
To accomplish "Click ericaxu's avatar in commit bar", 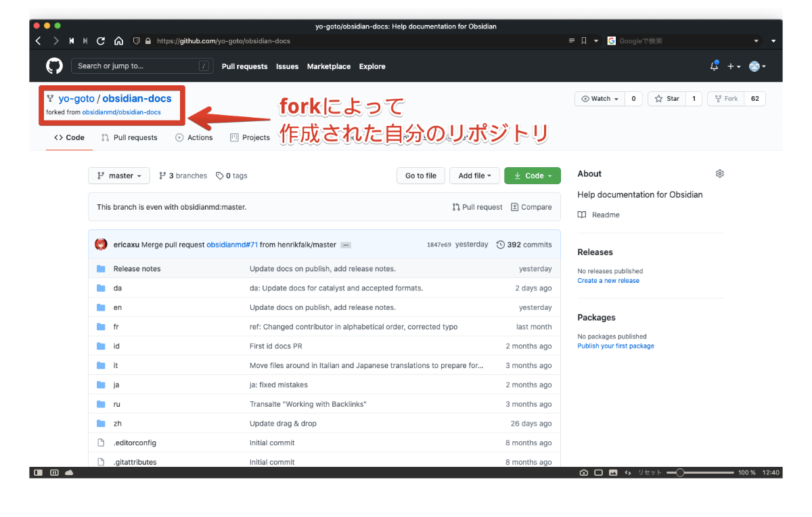I will [101, 244].
